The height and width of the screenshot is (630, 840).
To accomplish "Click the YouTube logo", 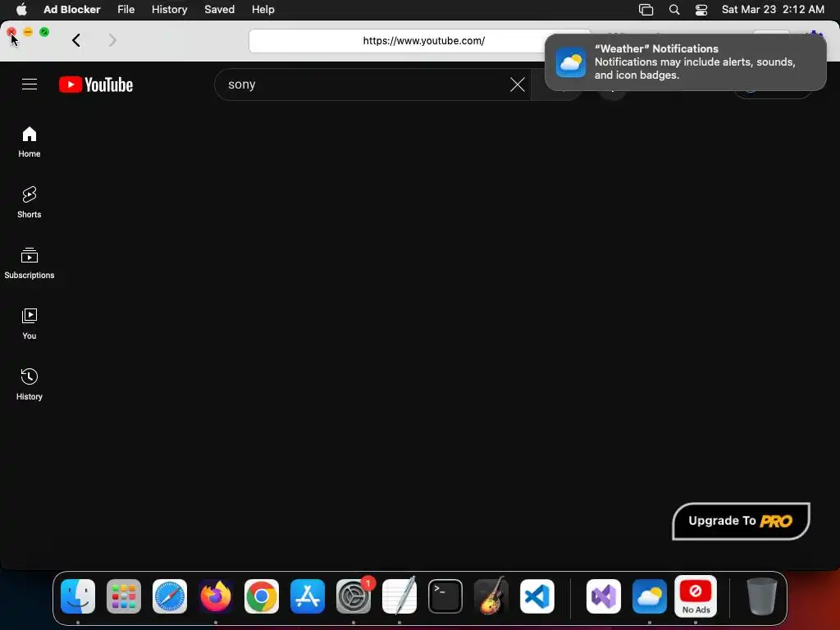I will point(96,84).
